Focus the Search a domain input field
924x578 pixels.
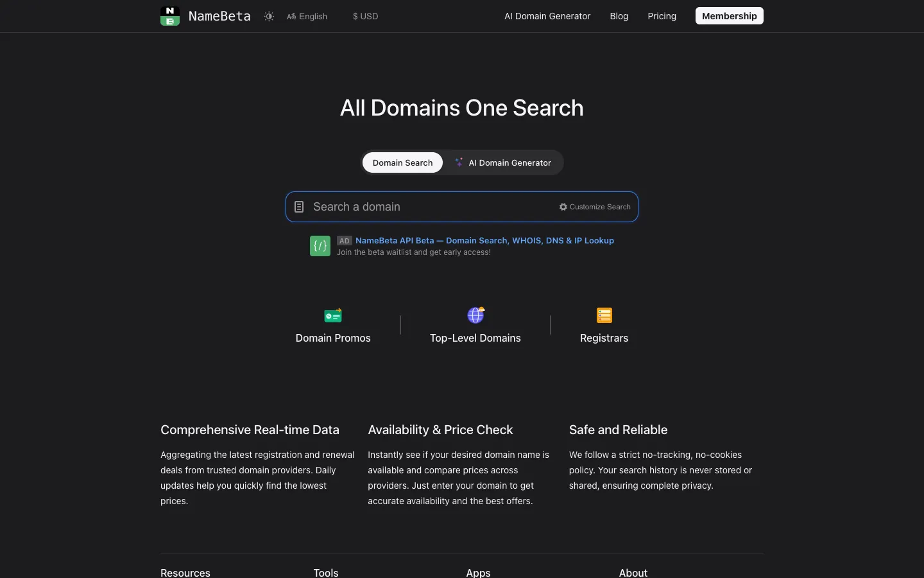pos(461,207)
